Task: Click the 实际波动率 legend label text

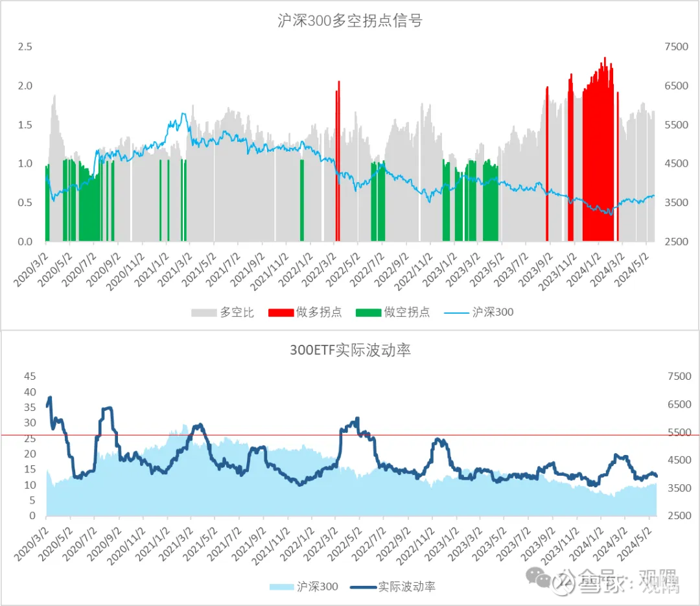Action: click(406, 587)
